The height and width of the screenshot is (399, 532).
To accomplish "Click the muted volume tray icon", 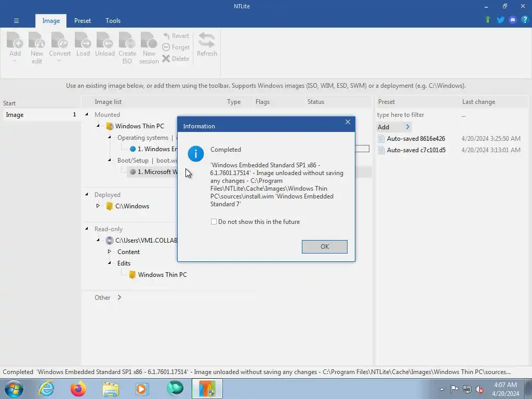I will coord(480,389).
